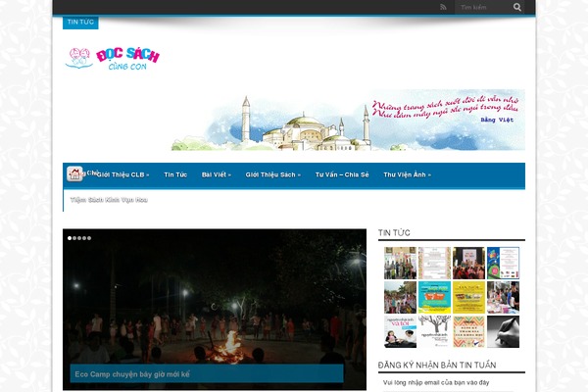Open the Tin Tức menu item
The height and width of the screenshot is (392, 588).
pyautogui.click(x=175, y=174)
